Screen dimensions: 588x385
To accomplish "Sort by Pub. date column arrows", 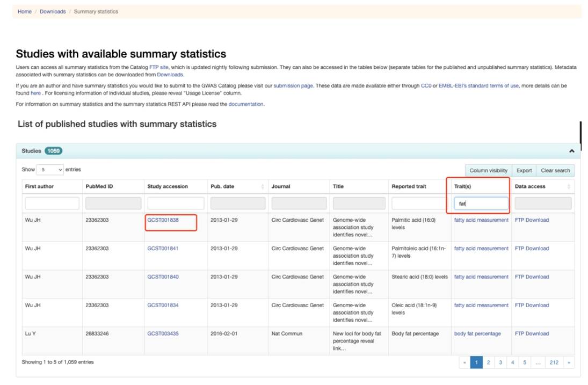I will pos(263,187).
